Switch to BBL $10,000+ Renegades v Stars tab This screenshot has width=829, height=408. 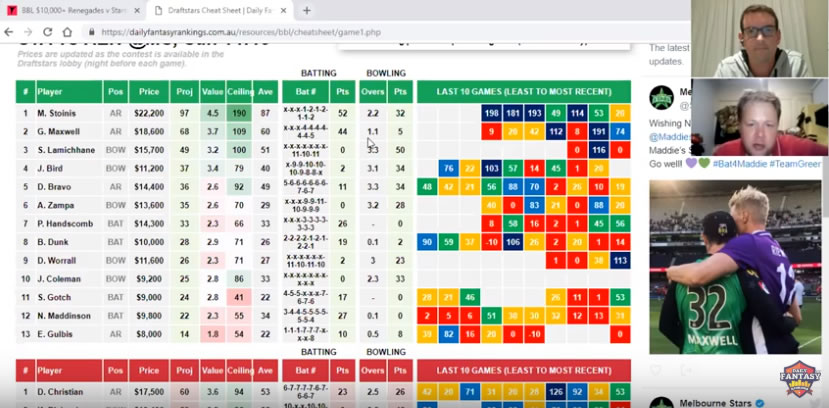(74, 11)
